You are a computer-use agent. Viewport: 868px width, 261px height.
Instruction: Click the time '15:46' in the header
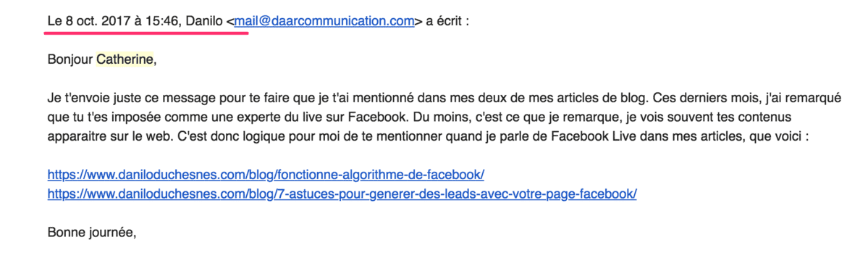coord(165,22)
